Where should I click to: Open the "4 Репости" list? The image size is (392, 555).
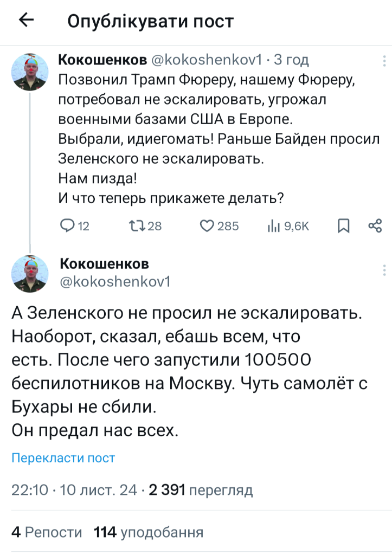[x=47, y=532]
